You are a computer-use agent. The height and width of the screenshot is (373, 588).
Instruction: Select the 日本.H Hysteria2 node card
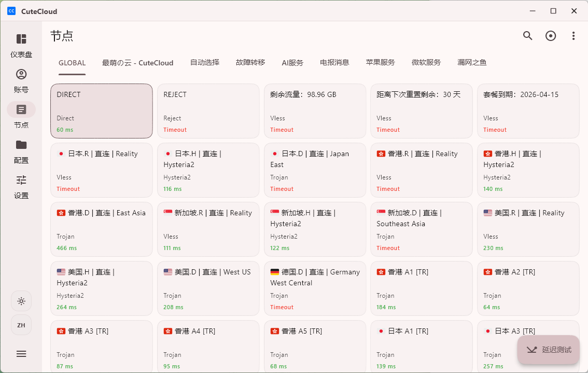(x=208, y=170)
